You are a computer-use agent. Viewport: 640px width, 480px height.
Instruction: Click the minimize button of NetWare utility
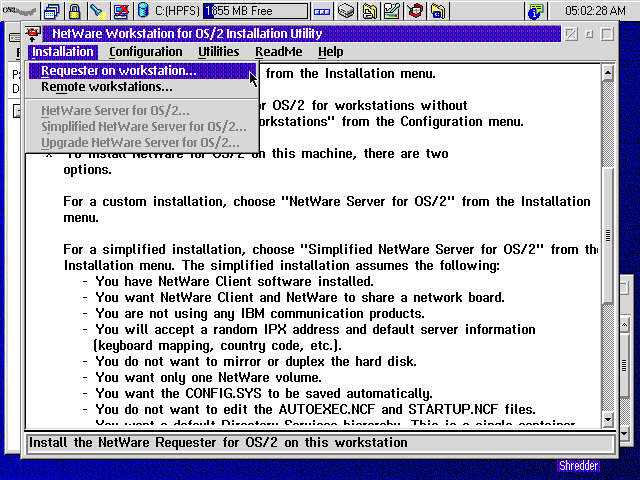click(589, 34)
